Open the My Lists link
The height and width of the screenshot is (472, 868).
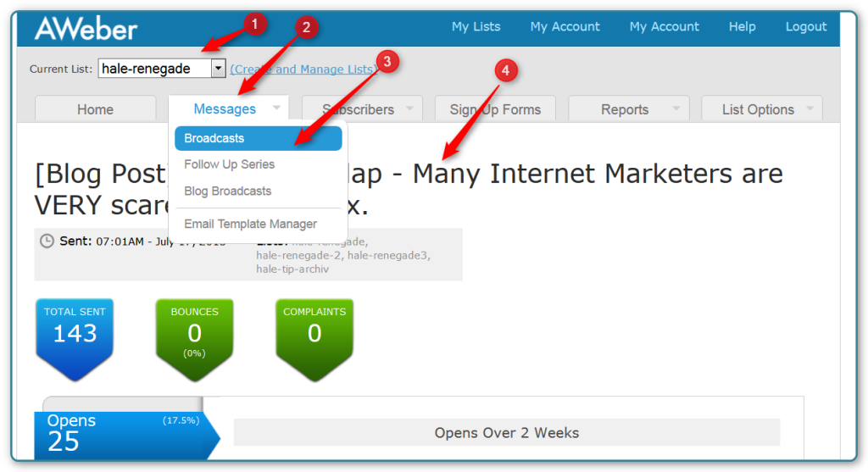[476, 26]
